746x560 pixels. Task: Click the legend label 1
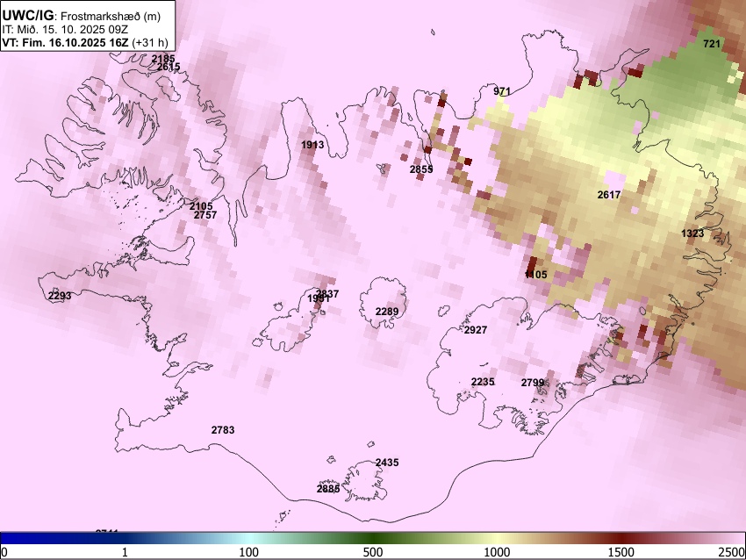tap(125, 552)
